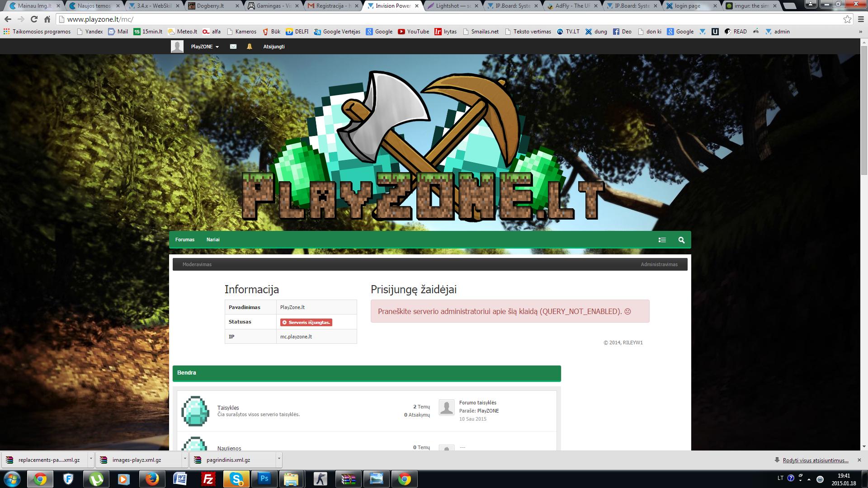This screenshot has height=488, width=868.
Task: Expand the PlayZONE user dropdown
Action: click(205, 47)
